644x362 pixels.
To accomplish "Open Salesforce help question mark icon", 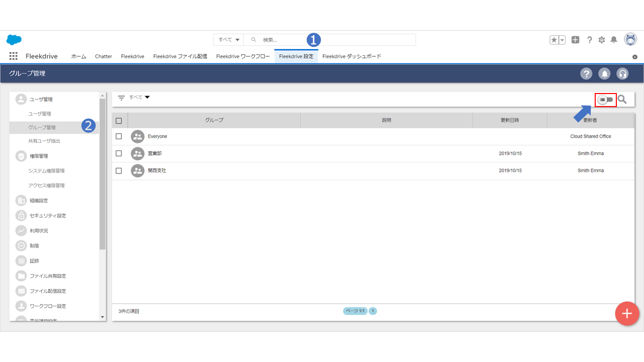I will tap(590, 40).
